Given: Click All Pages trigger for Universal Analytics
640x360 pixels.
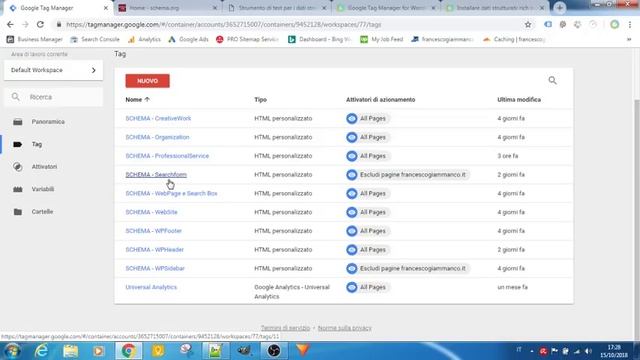Looking at the screenshot, I should [368, 287].
